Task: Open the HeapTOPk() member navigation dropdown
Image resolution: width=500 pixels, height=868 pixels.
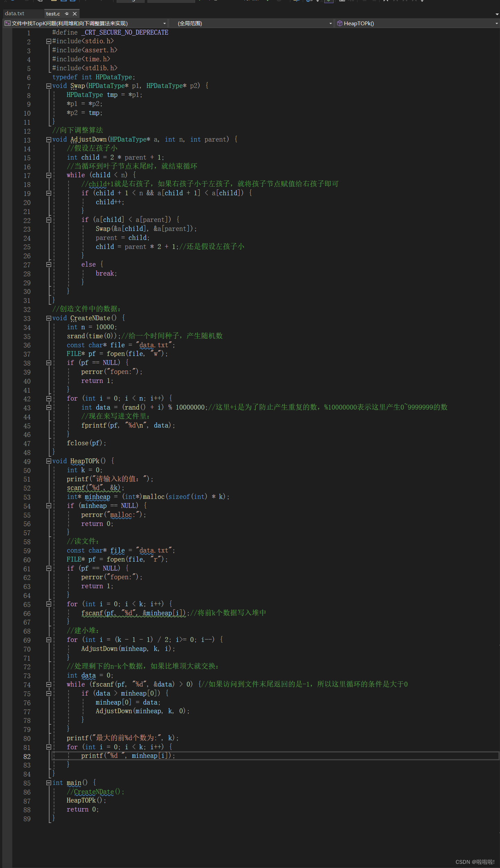Action: (417, 24)
